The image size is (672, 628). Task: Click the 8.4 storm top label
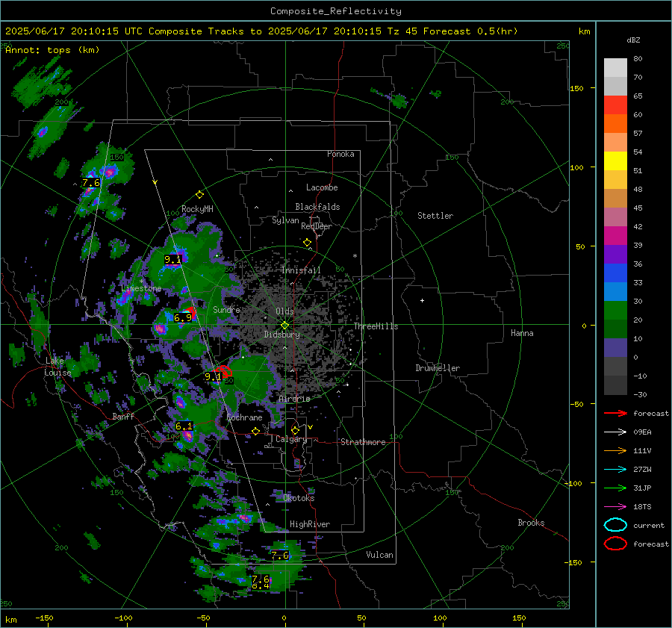coord(260,586)
